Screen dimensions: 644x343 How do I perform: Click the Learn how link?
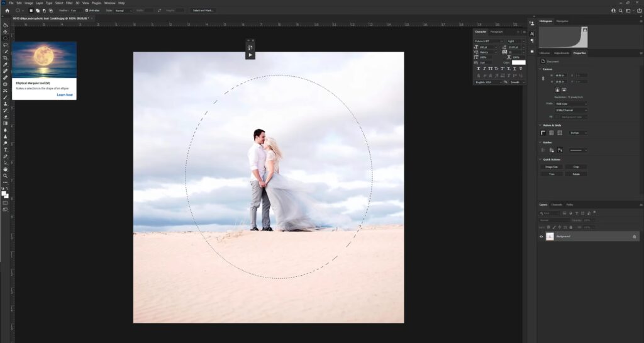65,95
